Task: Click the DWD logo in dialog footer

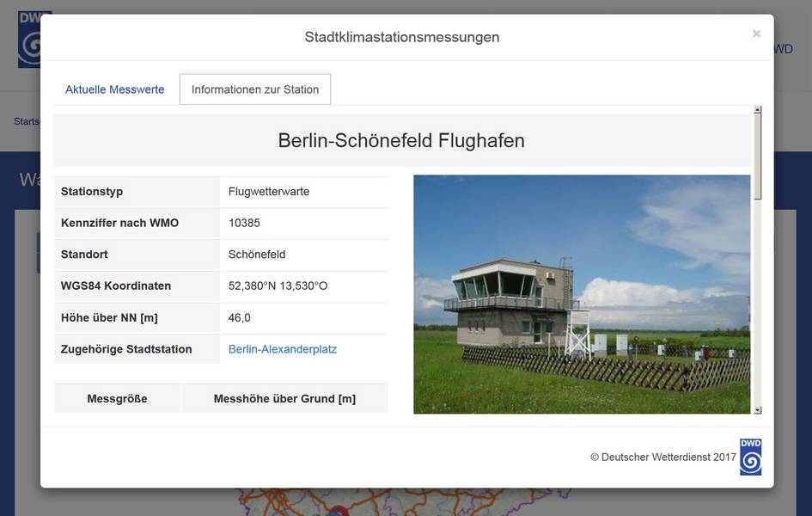Action: coord(750,457)
